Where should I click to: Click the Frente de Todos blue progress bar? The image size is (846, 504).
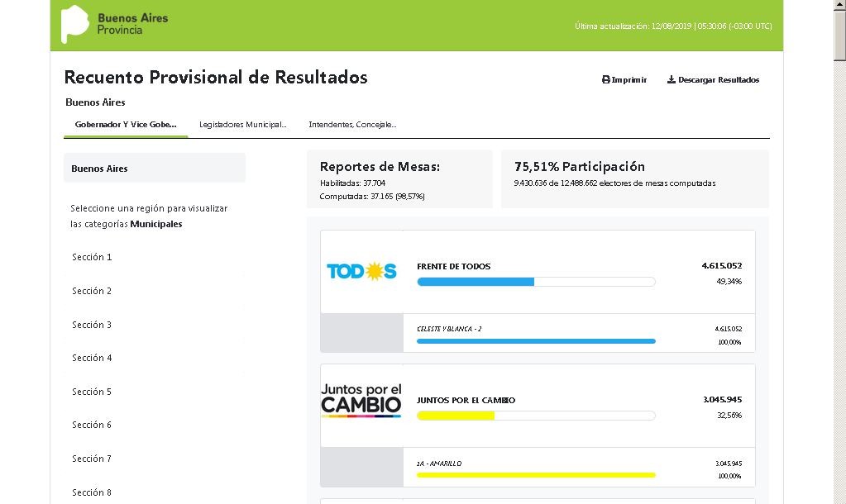point(537,282)
